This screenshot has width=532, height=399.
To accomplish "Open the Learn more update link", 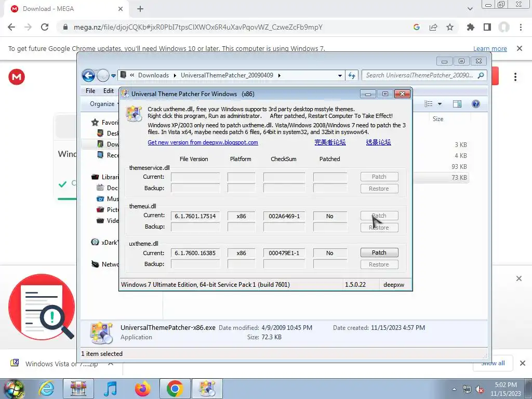I will 490,48.
